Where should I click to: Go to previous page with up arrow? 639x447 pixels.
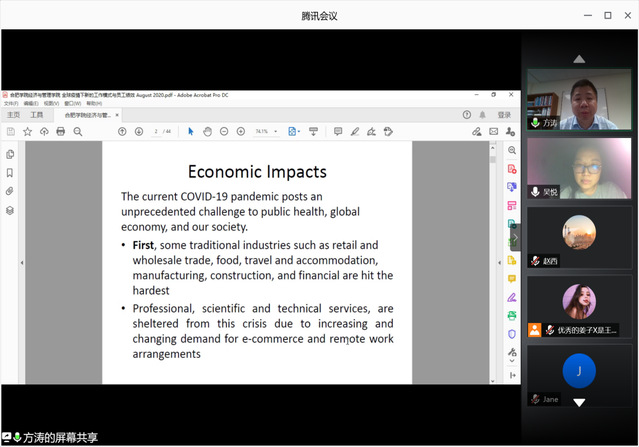tap(122, 131)
